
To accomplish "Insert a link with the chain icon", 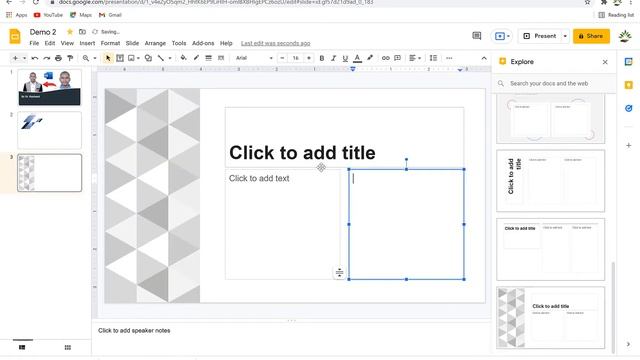I will tap(385, 58).
